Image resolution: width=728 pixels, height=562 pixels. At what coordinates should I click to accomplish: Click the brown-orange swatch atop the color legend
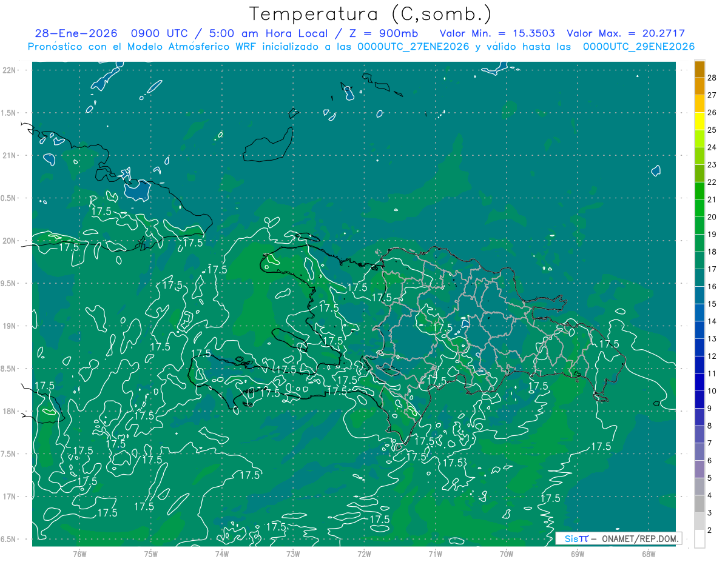point(699,69)
